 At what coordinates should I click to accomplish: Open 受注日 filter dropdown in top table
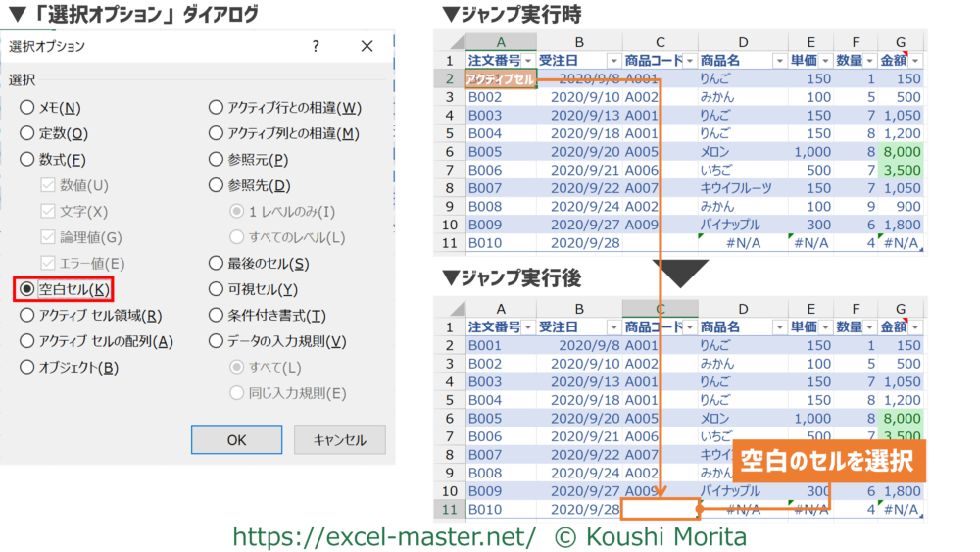point(612,60)
